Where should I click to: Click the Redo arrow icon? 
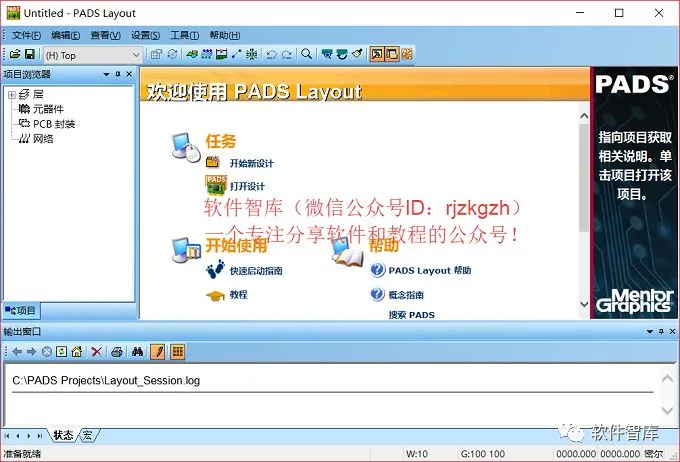click(286, 54)
